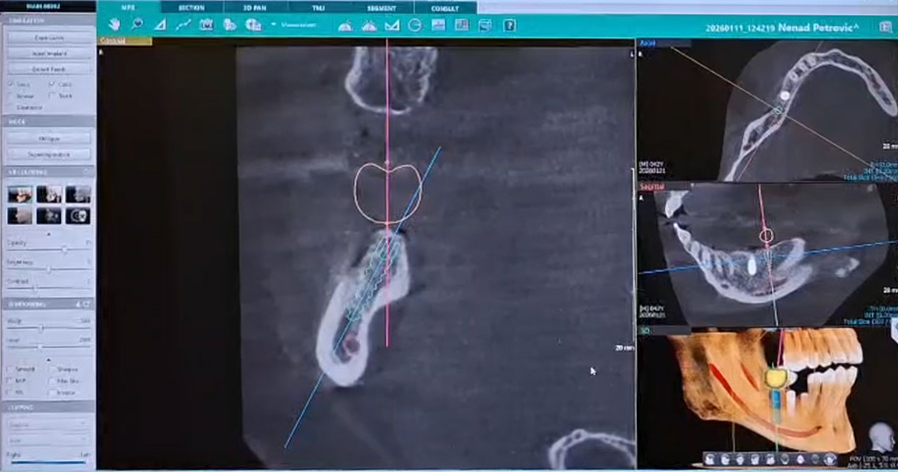
Task: Switch to the TMJ tab
Action: tap(318, 8)
